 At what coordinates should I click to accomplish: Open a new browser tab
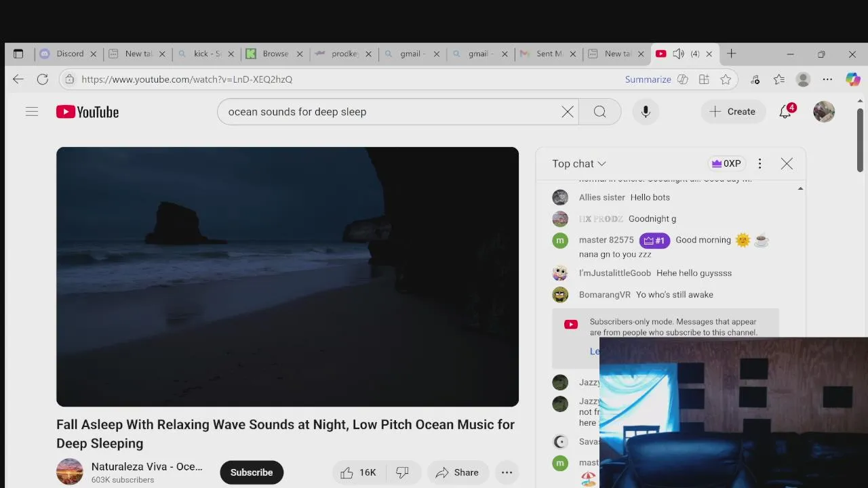tap(732, 54)
